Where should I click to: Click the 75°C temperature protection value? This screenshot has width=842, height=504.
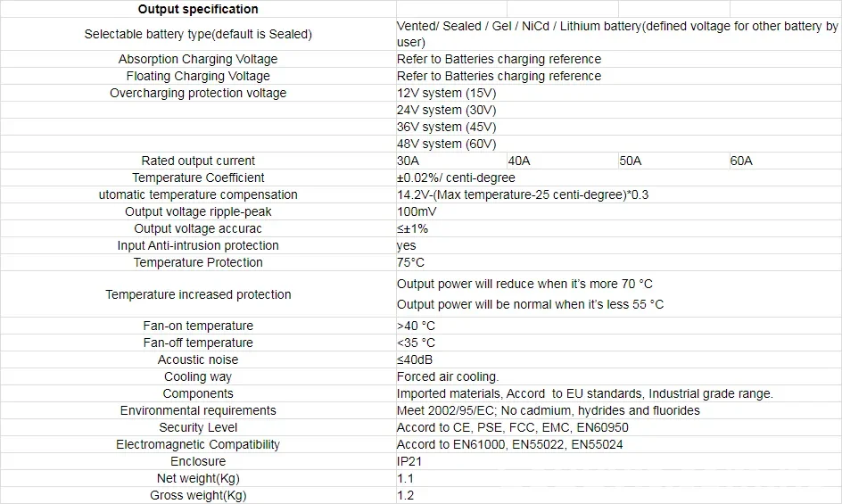[x=411, y=262]
